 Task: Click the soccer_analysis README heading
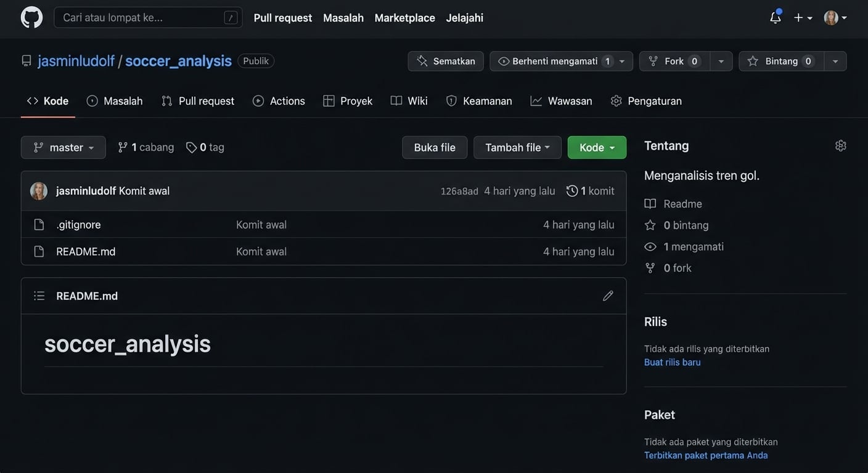[128, 343]
